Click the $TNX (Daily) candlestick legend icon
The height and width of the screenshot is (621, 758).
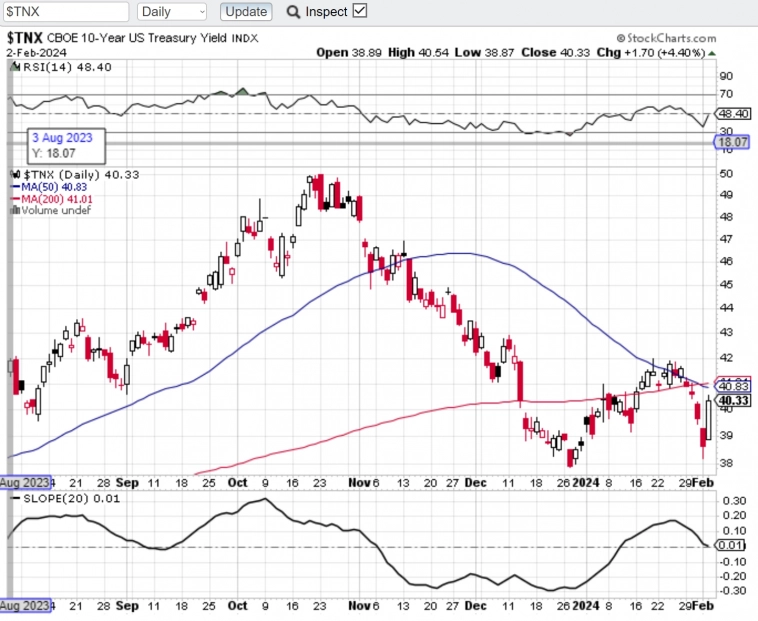pos(15,174)
